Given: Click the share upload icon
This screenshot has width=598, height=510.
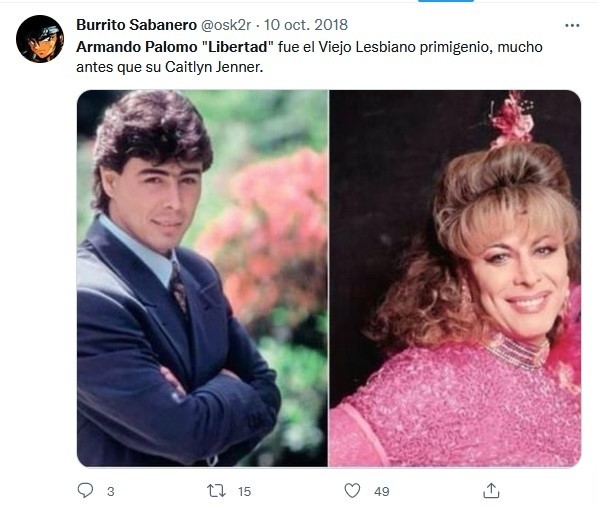Looking at the screenshot, I should 491,491.
